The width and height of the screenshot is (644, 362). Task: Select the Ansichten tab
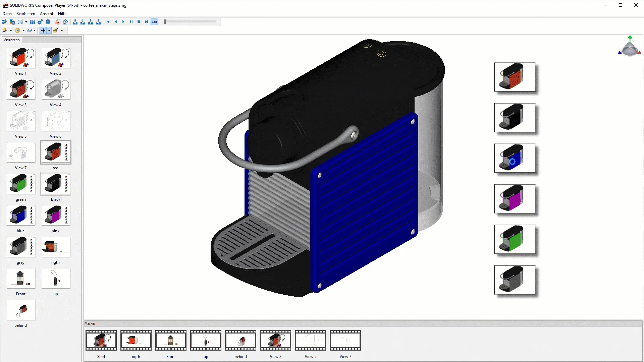pyautogui.click(x=12, y=40)
